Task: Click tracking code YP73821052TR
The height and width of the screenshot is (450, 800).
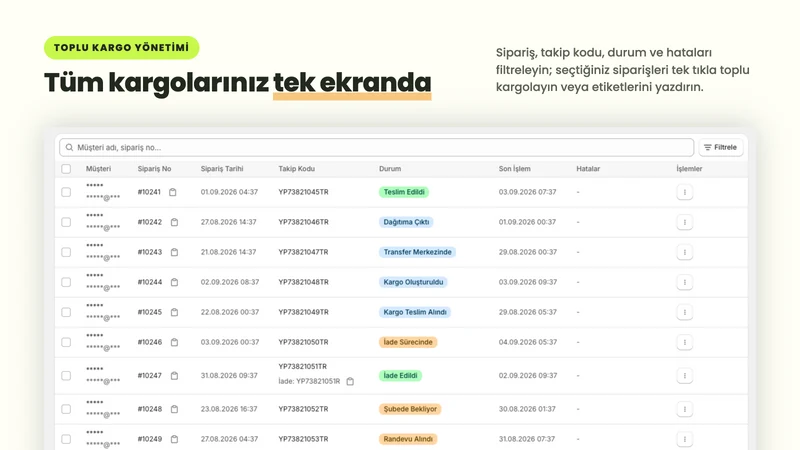Action: click(303, 409)
